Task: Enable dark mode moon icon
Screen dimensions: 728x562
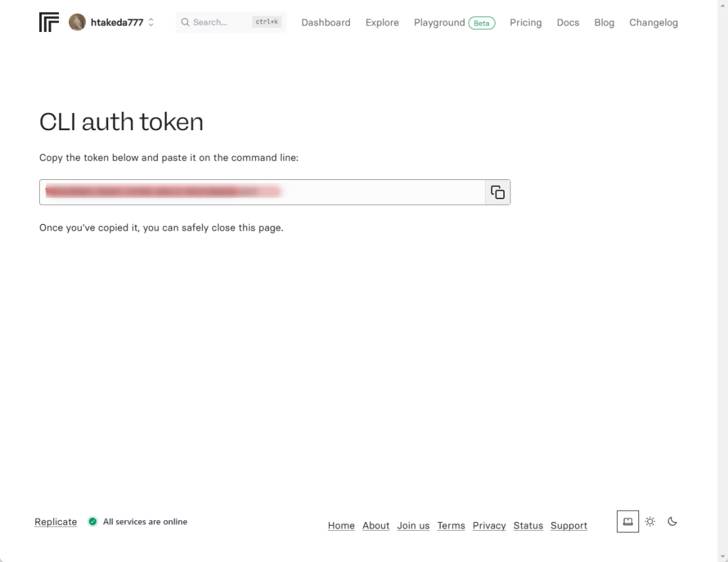Action: click(x=673, y=521)
